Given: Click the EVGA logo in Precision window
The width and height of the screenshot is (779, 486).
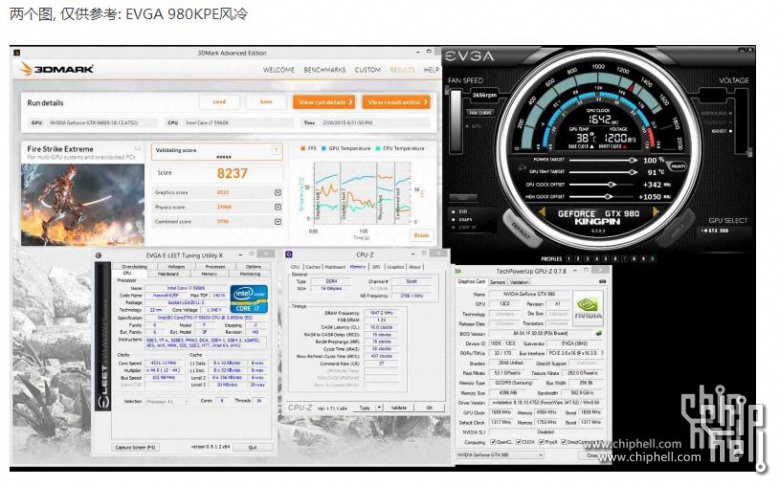Looking at the screenshot, I should tap(469, 56).
